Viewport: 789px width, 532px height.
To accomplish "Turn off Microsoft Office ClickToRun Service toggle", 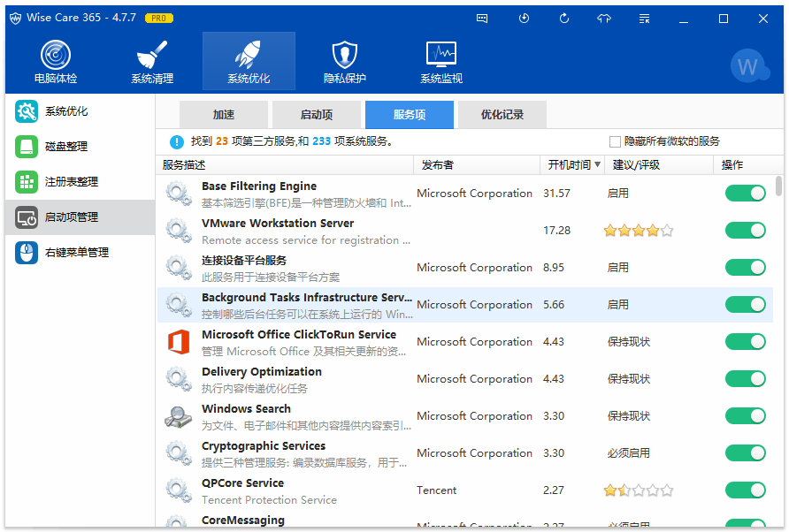I will [746, 342].
